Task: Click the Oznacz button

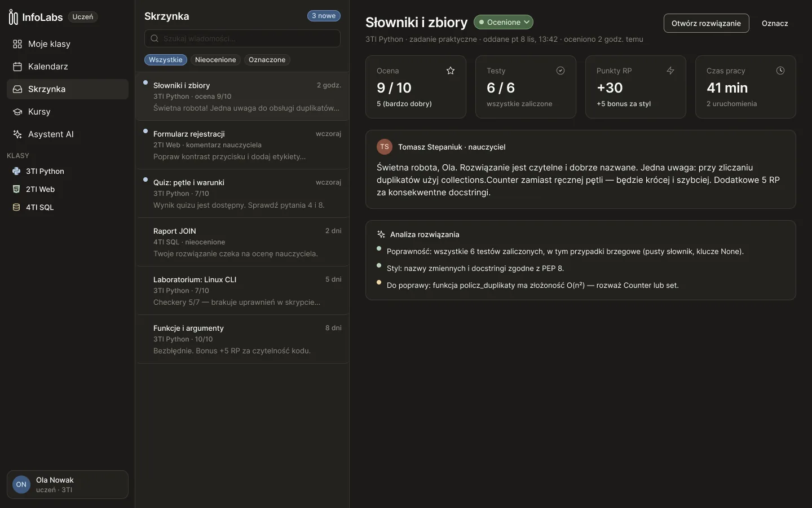Action: pyautogui.click(x=775, y=23)
